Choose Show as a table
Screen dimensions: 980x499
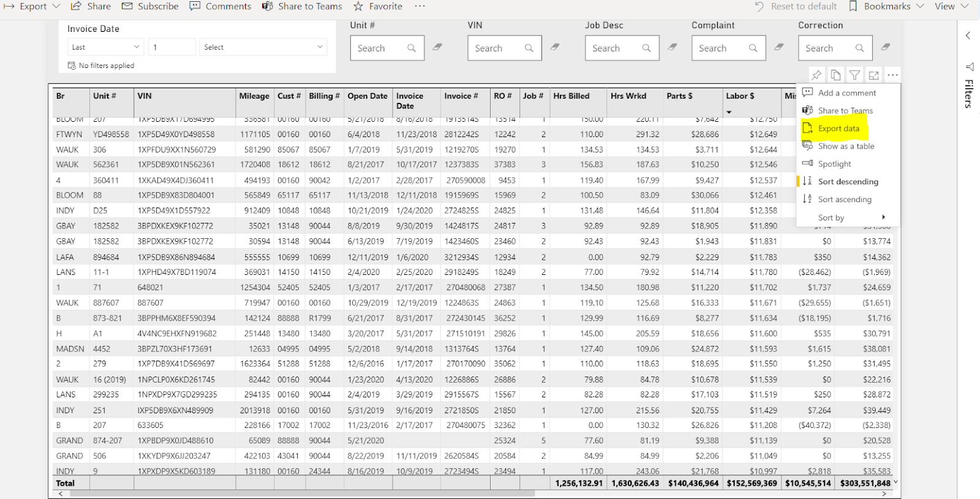pos(848,146)
